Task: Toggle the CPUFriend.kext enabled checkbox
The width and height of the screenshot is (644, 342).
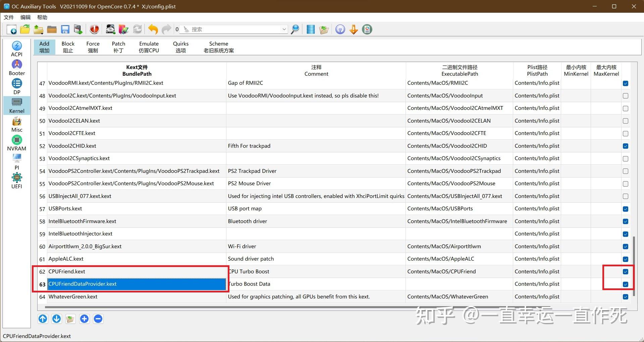Action: 626,272
